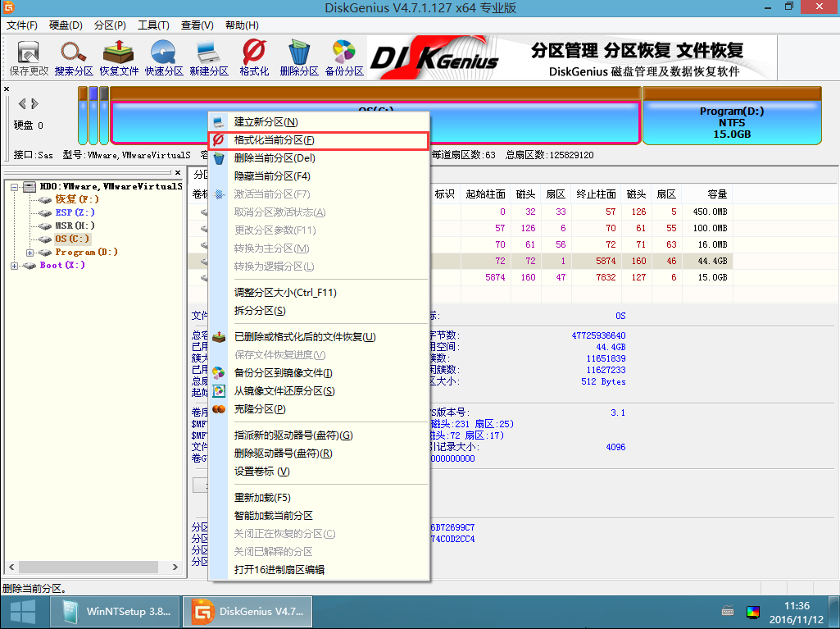The image size is (840, 629).
Task: Choose 删除当前分区(Del) in context menu
Action: click(320, 158)
